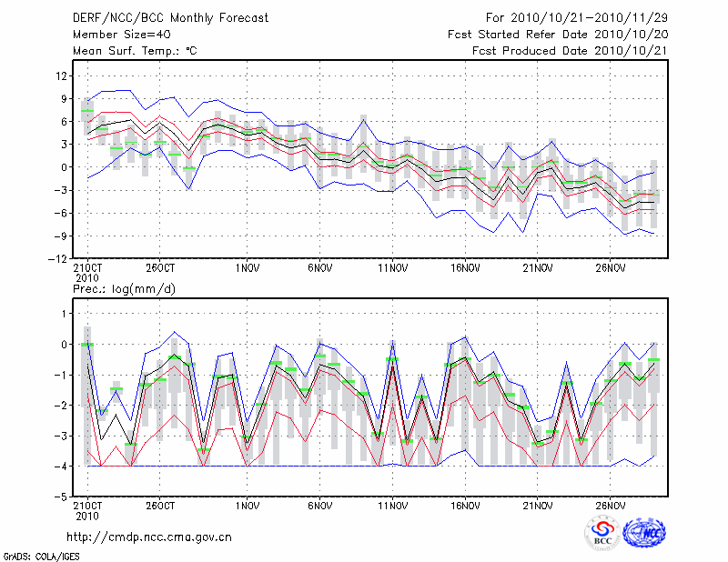Image resolution: width=728 pixels, height=562 pixels.
Task: Click 21NOV label on the temperature chart axis
Action: point(538,268)
